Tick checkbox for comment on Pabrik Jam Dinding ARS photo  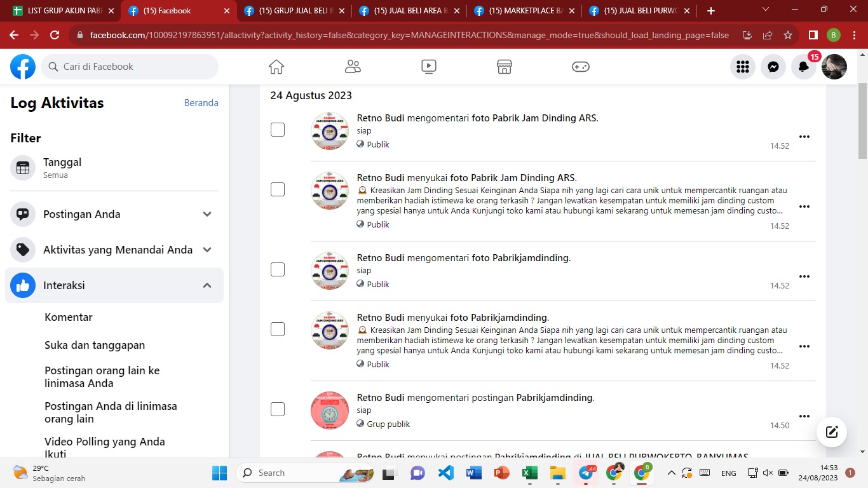(x=278, y=130)
